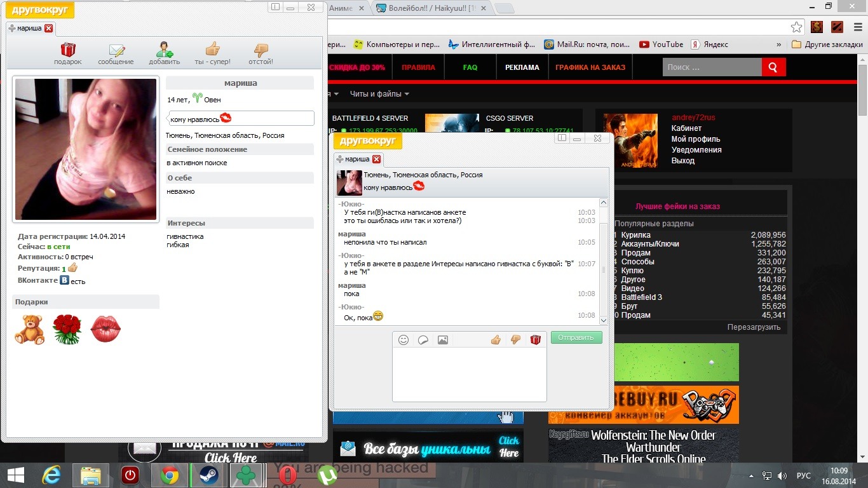Show more bookmarks via the double-chevron
Viewport: 868px width, 488px height.
779,44
